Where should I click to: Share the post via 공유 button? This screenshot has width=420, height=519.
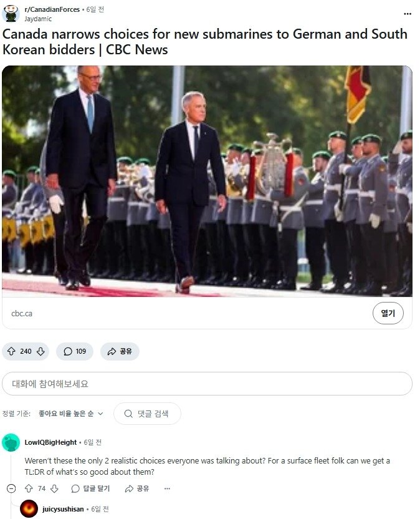120,351
